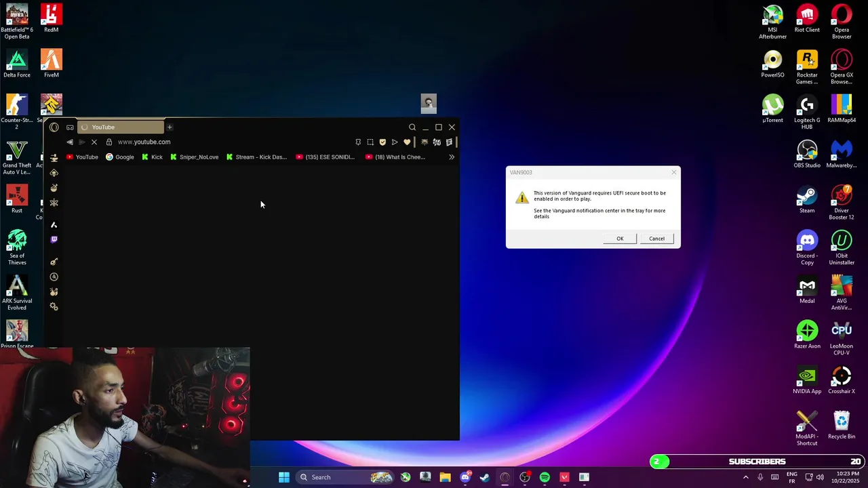This screenshot has width=868, height=488.
Task: Open the Kick bookmark
Action: coord(152,157)
